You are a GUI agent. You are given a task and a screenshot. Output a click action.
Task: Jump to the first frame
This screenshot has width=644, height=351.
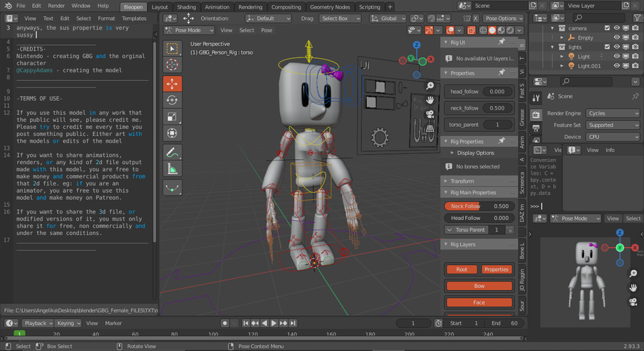245,323
